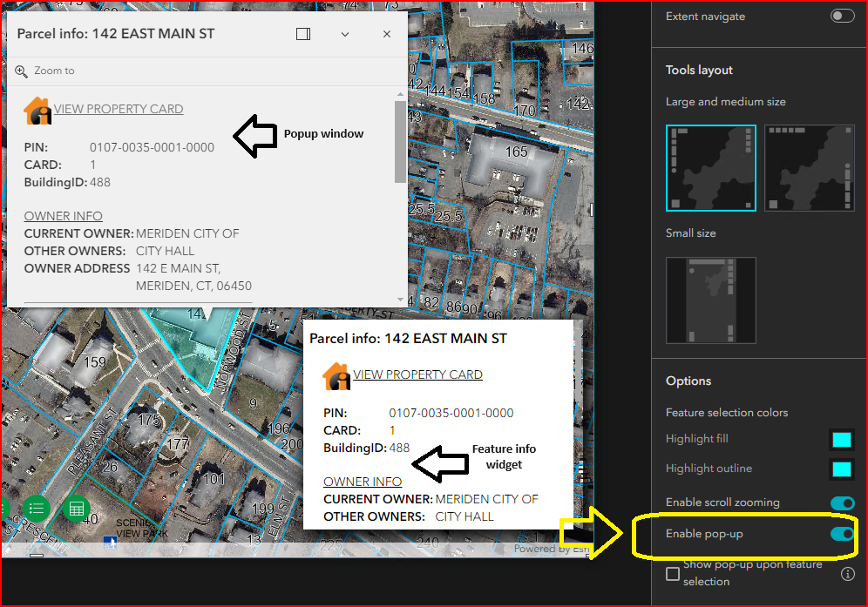Open the VIEW PROPERTY CARD link in popup
The image size is (868, 607).
coord(117,109)
